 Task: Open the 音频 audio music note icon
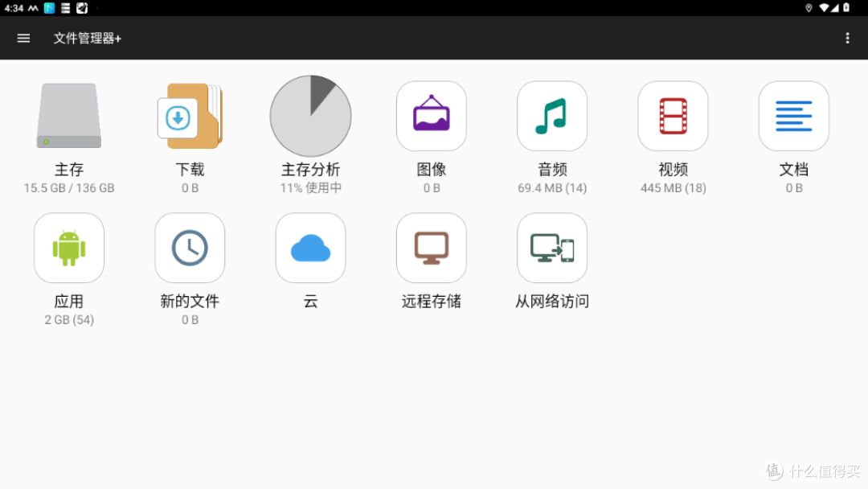[x=552, y=116]
